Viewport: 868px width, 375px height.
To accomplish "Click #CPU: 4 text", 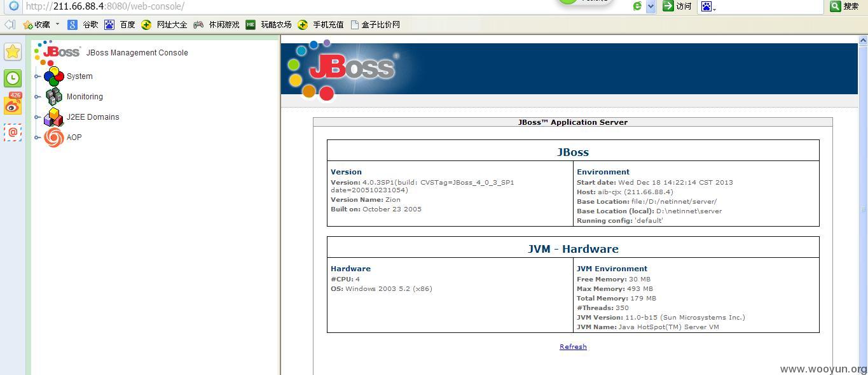I will [345, 279].
